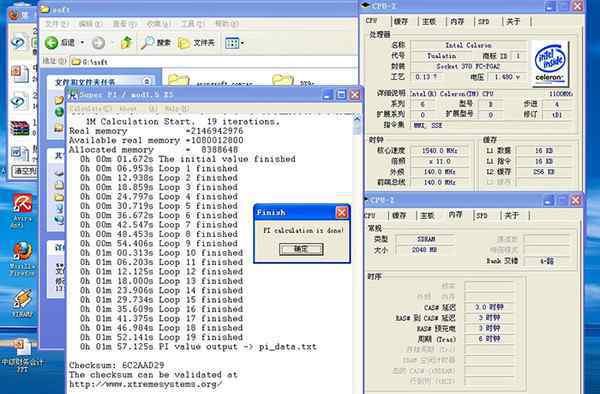Screen dimensions: 600x394
Task: Launch the Mozilla Firefox desktop shortcut
Action: 22,259
